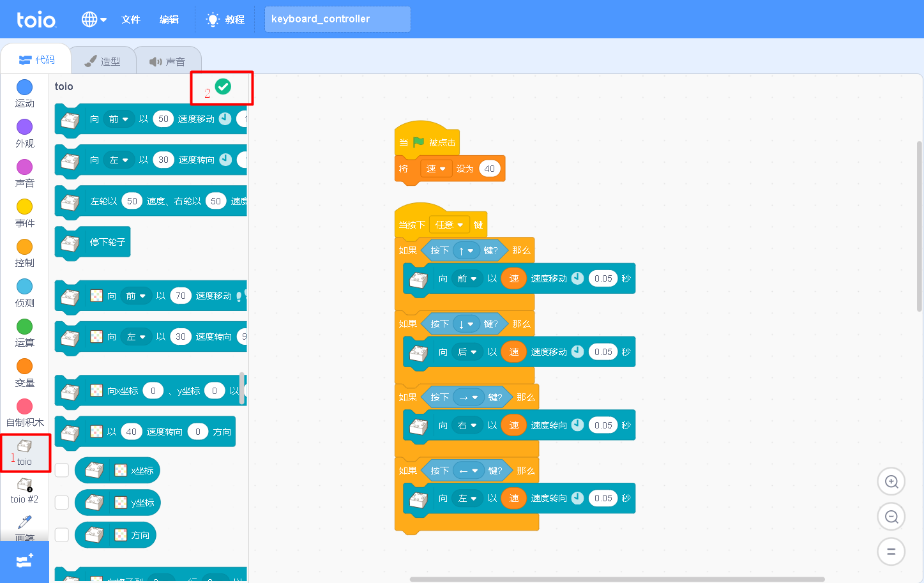
Task: Open the 任意 key dropdown in hat block
Action: 450,225
